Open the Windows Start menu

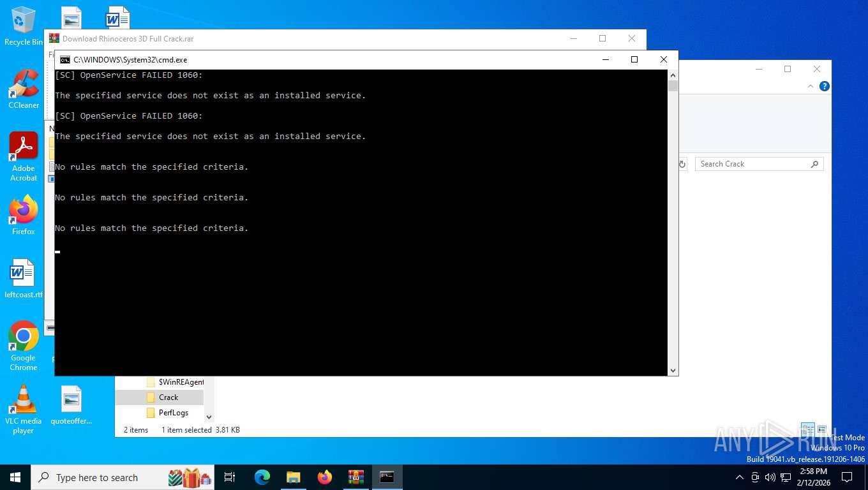coord(15,477)
